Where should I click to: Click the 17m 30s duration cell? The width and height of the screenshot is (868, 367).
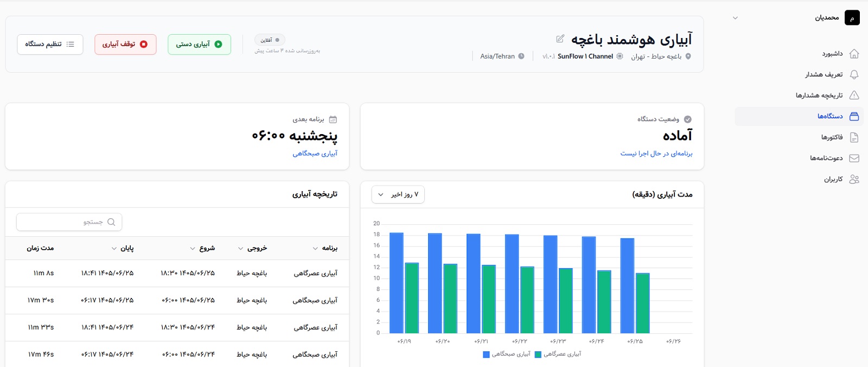click(x=41, y=300)
